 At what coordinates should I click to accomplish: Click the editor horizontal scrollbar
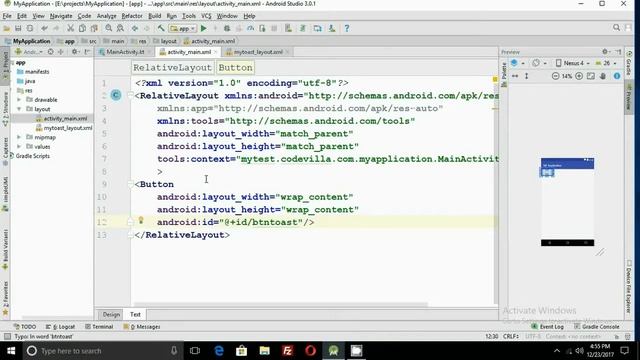(x=280, y=304)
